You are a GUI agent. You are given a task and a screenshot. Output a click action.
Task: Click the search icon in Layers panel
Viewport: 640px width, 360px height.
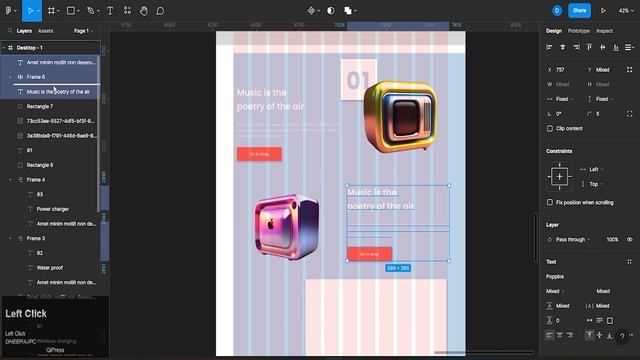(10, 31)
